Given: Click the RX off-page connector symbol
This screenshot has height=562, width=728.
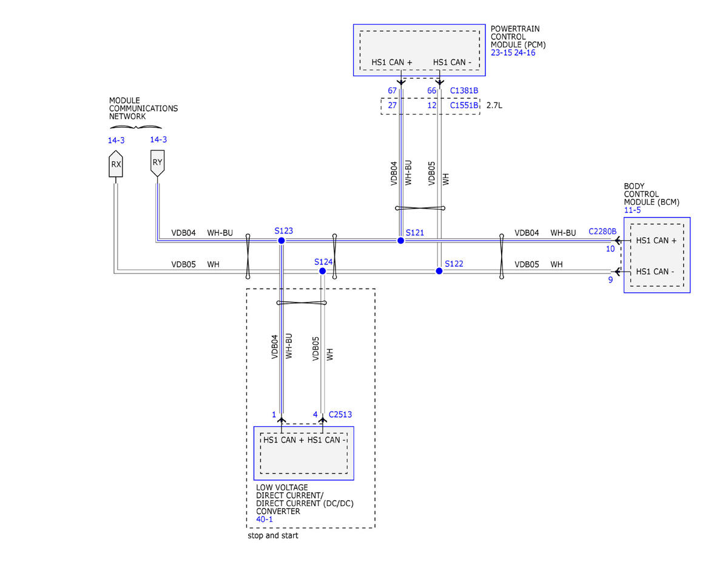Looking at the screenshot, I should [x=116, y=164].
